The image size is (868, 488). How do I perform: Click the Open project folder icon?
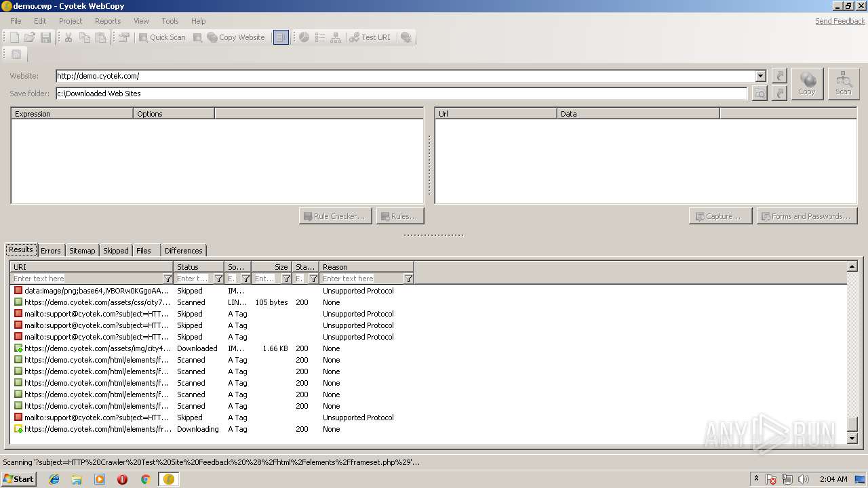(30, 38)
